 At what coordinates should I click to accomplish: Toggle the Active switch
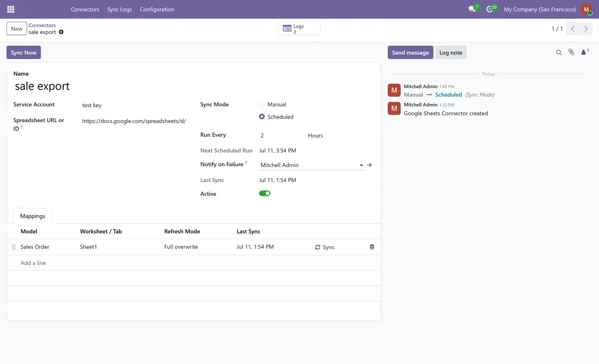tap(264, 193)
